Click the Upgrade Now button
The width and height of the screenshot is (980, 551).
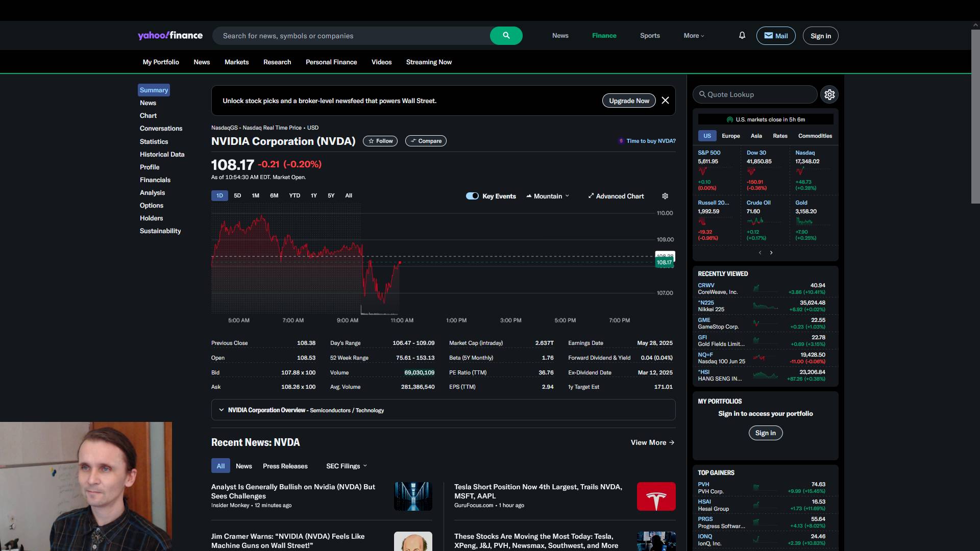[629, 101]
